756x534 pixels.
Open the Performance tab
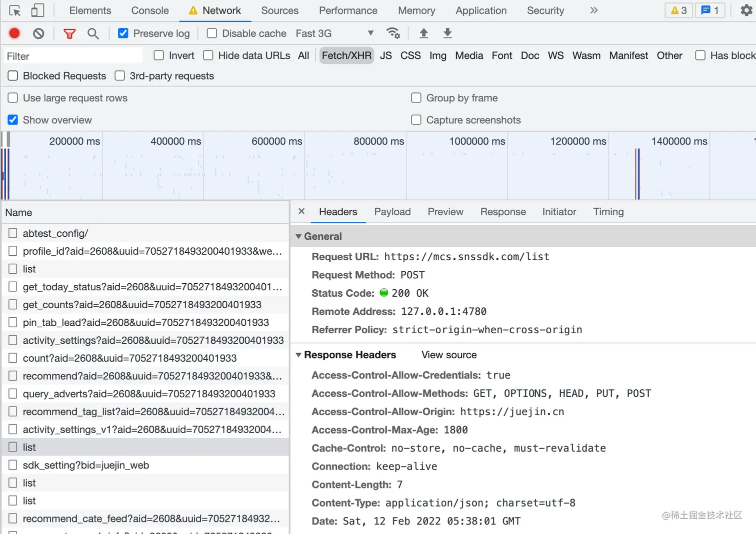(x=348, y=10)
